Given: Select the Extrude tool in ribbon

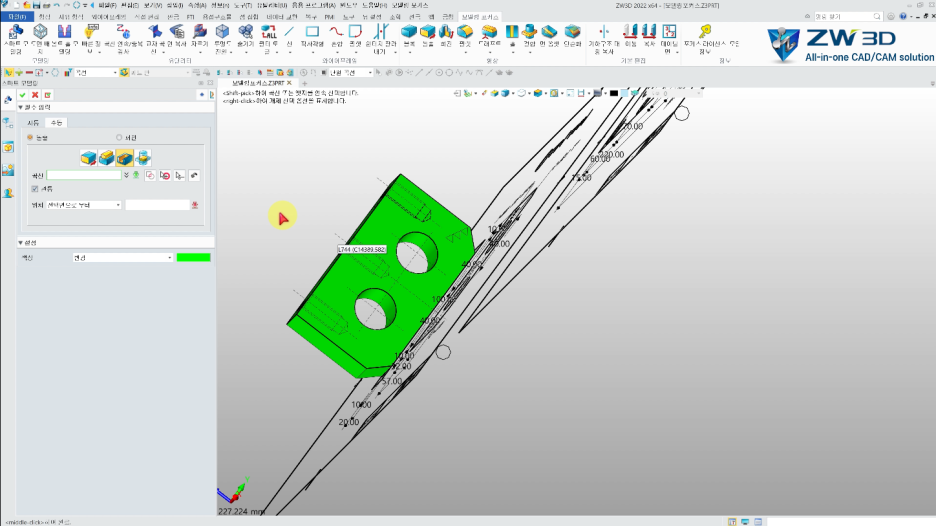Looking at the screenshot, I should [x=427, y=36].
